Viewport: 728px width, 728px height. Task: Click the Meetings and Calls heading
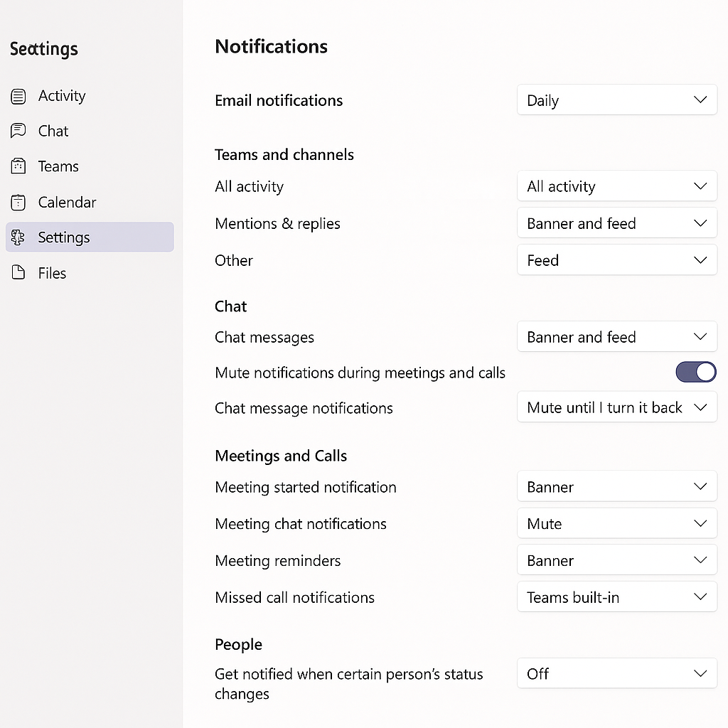pyautogui.click(x=281, y=456)
